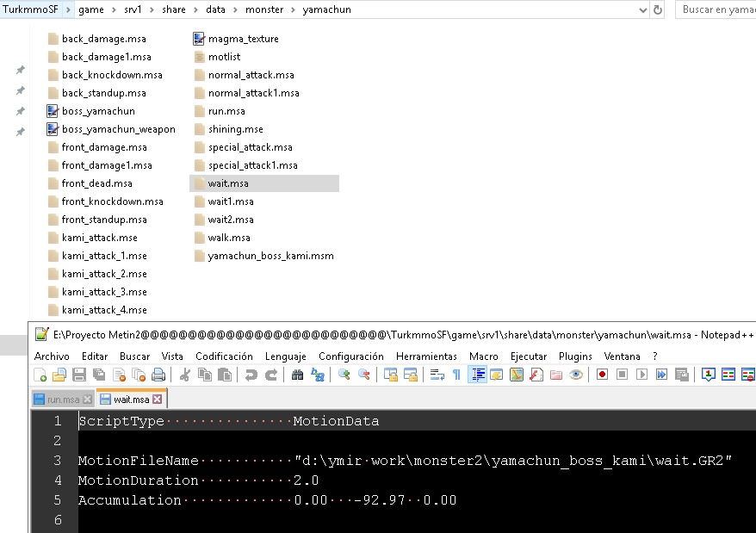Expand the address bar history dropdown
The height and width of the screenshot is (533, 756).
pos(642,9)
